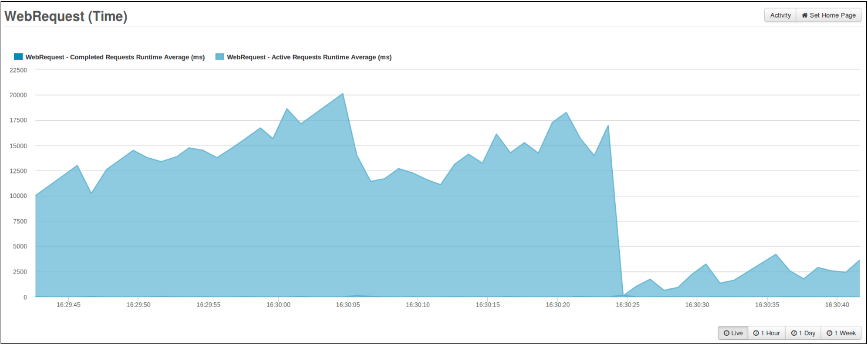Click the chart peak near 16:30:05
Viewport: 868px width, 344px height.
343,94
